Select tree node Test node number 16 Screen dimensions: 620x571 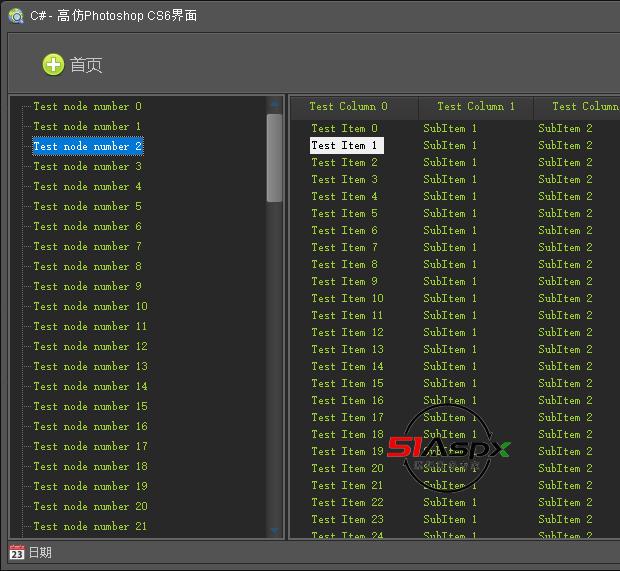click(x=91, y=427)
